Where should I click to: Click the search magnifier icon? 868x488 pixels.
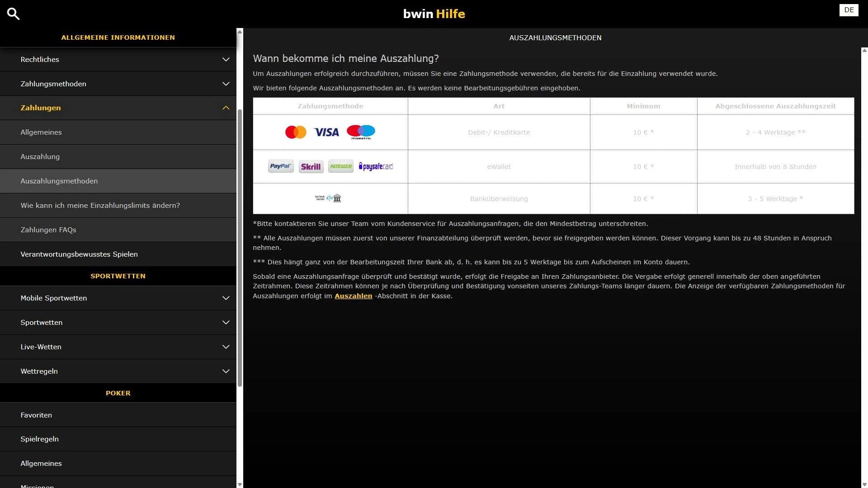13,14
